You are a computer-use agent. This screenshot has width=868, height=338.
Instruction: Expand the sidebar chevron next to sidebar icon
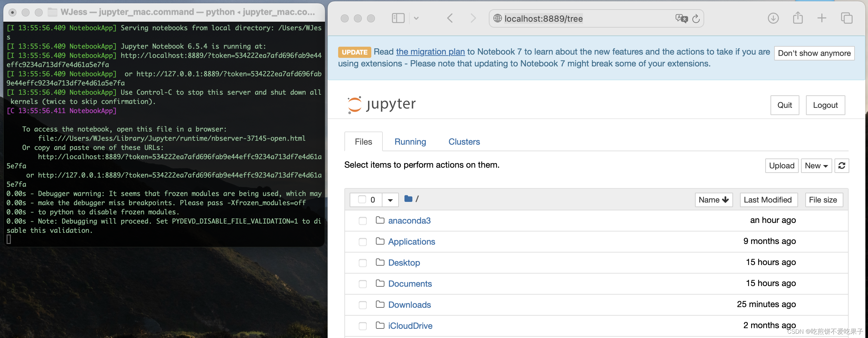417,18
